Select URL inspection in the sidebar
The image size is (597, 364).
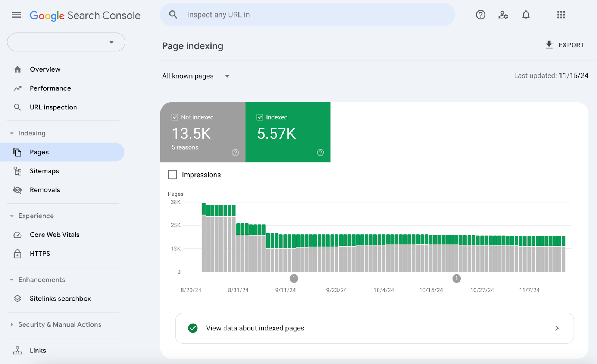coord(53,107)
